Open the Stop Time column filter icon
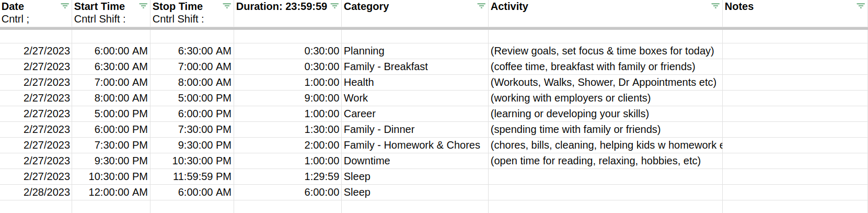Screen dimensions: 868x213 pos(227,6)
